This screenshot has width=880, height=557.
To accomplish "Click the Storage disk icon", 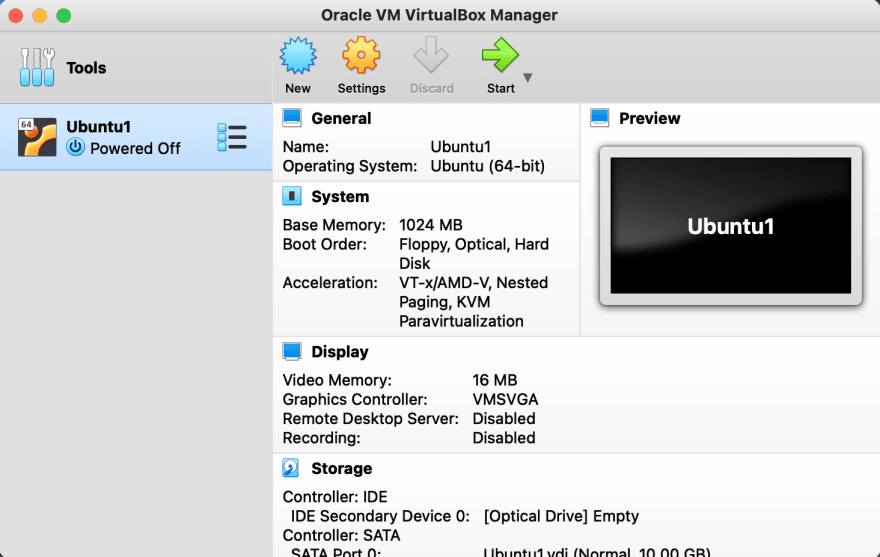I will [x=291, y=468].
